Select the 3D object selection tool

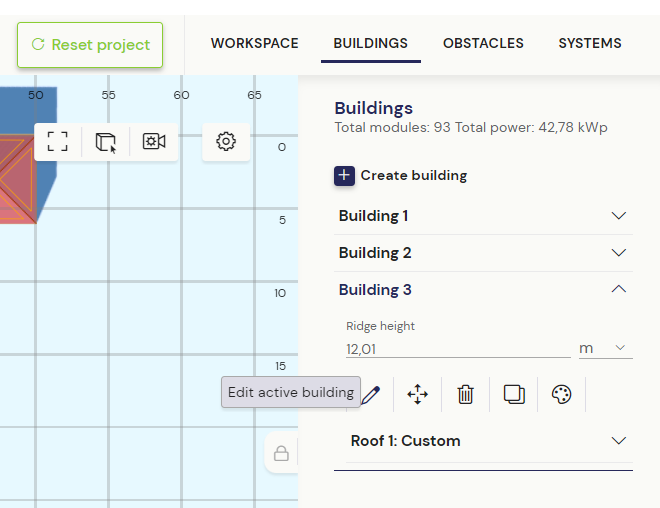click(106, 142)
